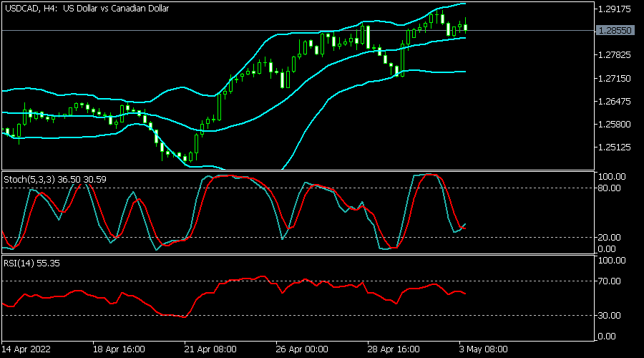Image resolution: width=644 pixels, height=358 pixels.
Task: Click the 28 Apr 16:00 date label
Action: [394, 349]
